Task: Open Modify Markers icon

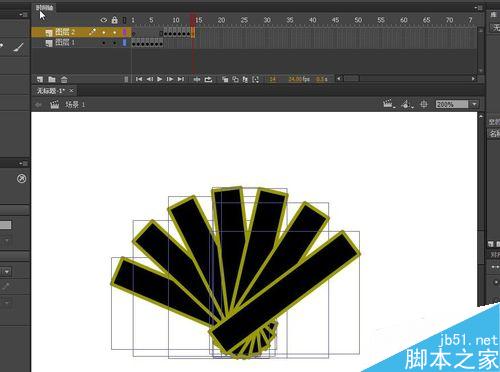Action: coord(256,79)
